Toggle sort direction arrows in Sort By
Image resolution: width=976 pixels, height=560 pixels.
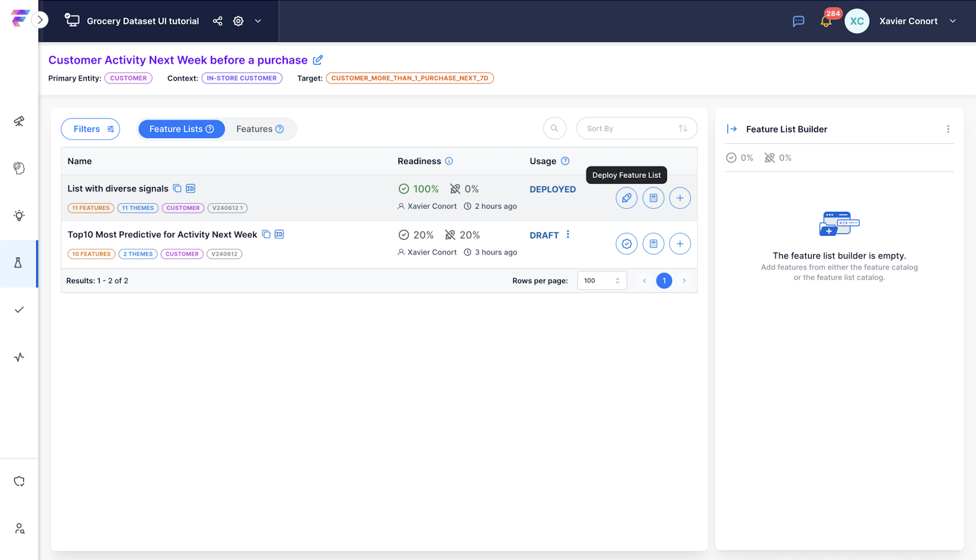pos(683,128)
